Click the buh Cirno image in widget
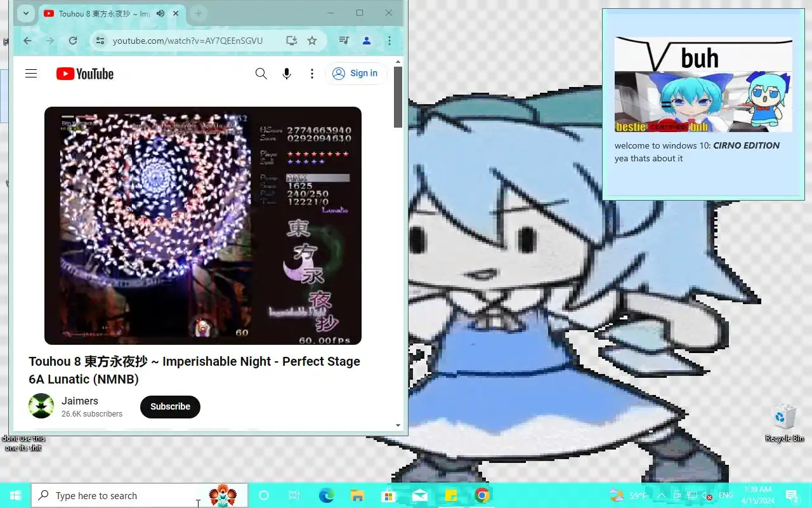812x508 pixels. (x=704, y=84)
